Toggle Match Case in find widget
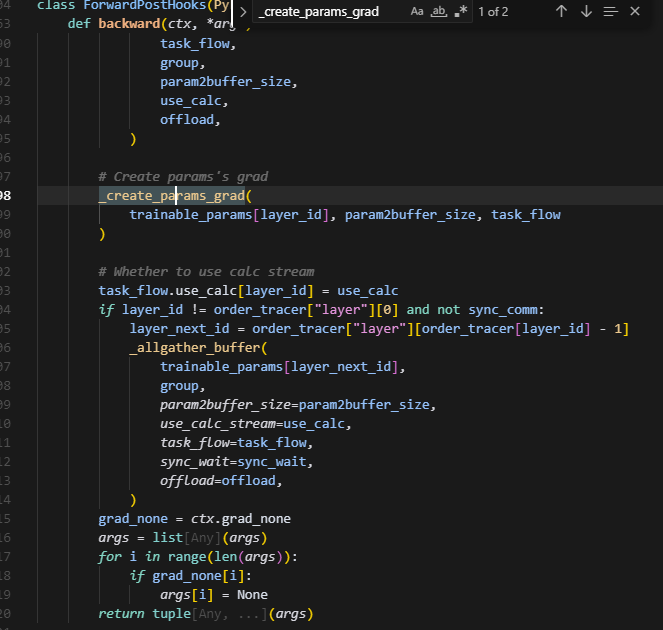The height and width of the screenshot is (630, 663). click(418, 12)
